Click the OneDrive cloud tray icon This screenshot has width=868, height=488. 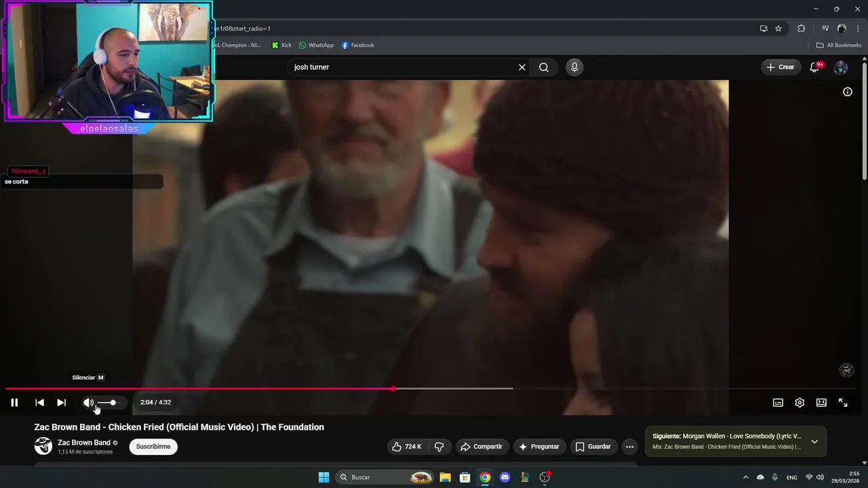click(760, 477)
